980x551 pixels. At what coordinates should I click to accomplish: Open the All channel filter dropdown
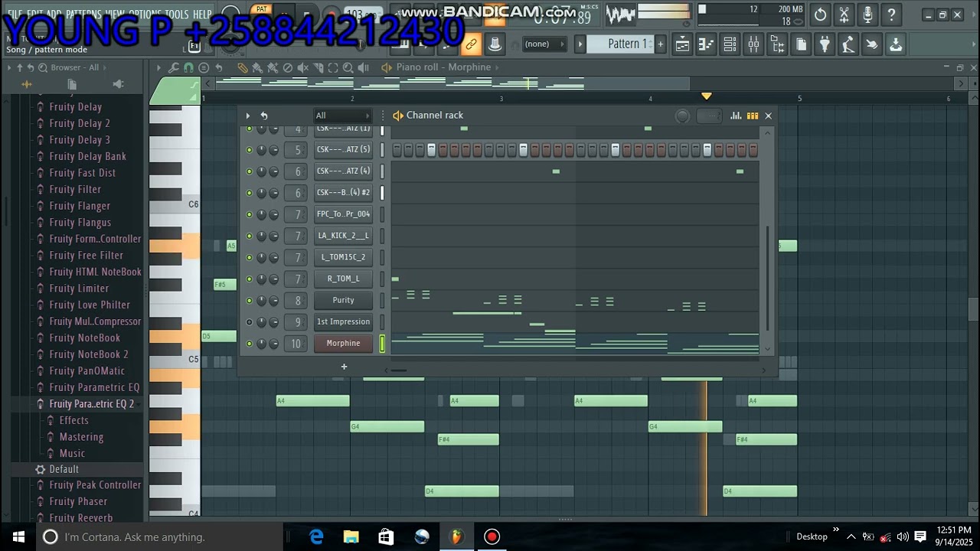tap(342, 116)
